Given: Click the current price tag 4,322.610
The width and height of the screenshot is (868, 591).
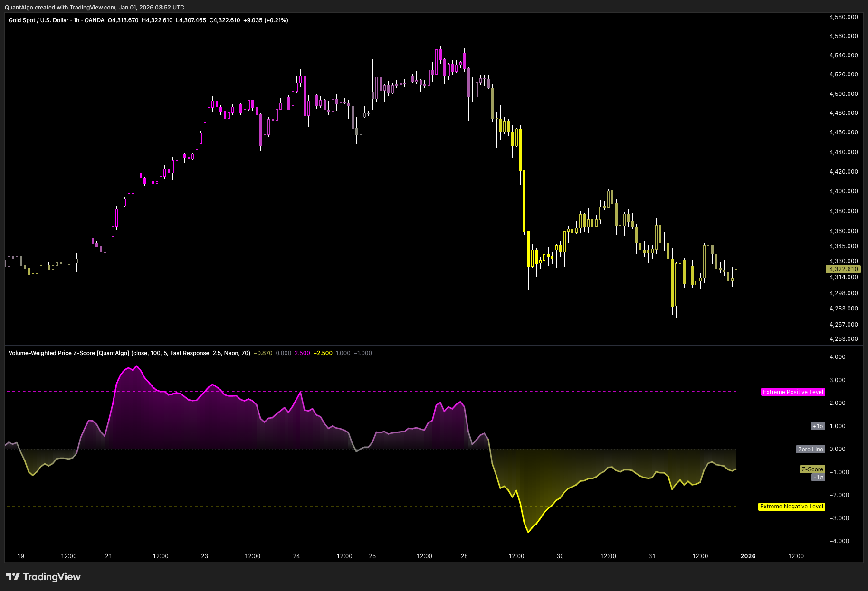Looking at the screenshot, I should (x=843, y=269).
